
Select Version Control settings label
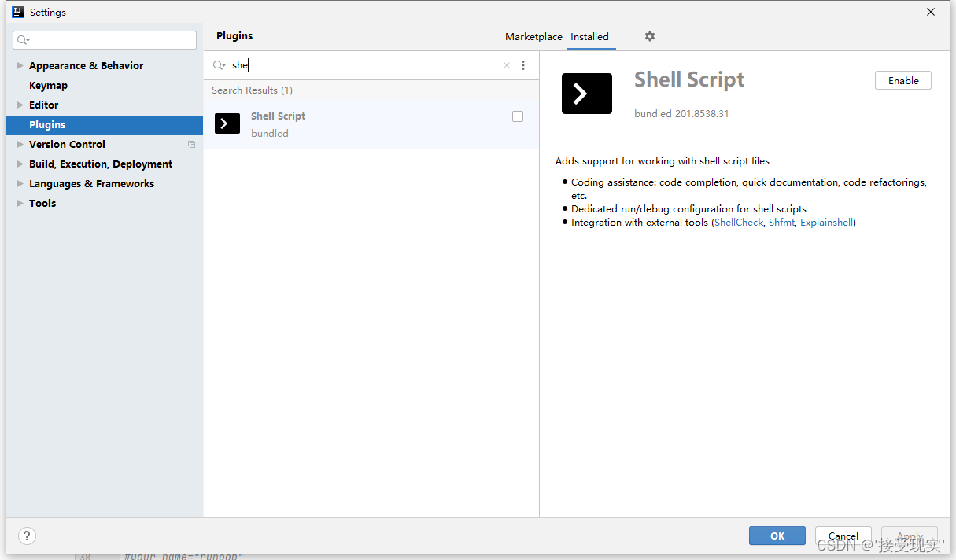pos(67,145)
